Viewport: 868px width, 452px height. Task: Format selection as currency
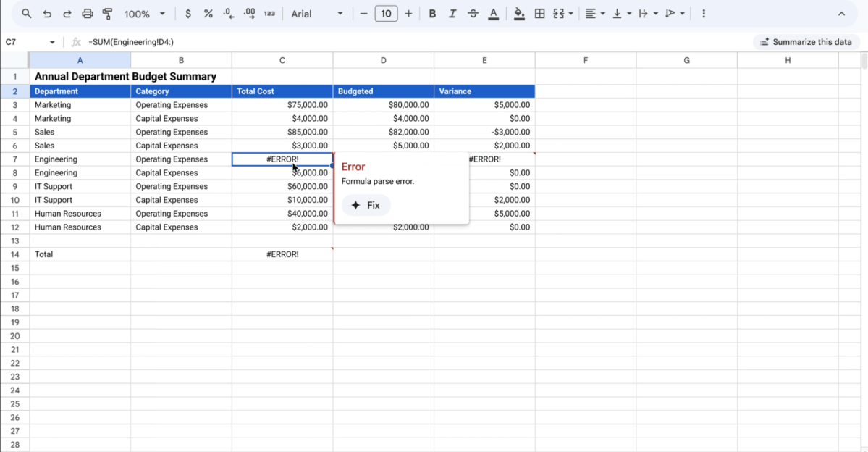(188, 13)
